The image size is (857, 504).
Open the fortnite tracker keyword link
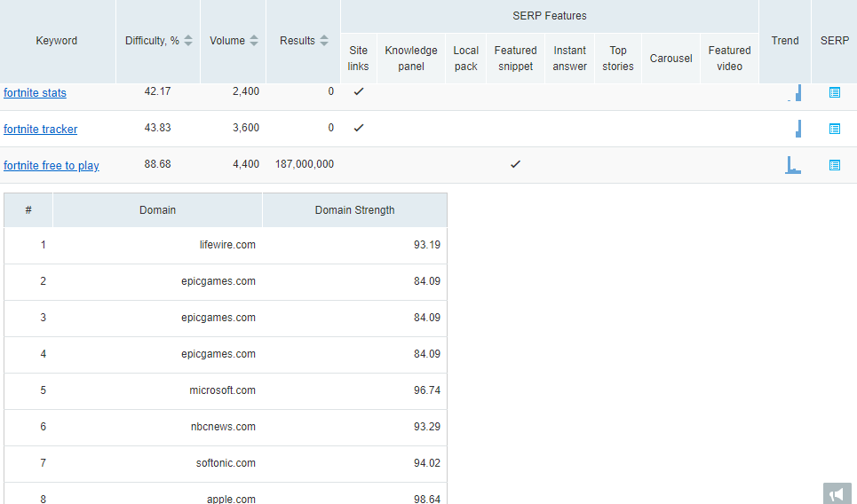pos(41,130)
